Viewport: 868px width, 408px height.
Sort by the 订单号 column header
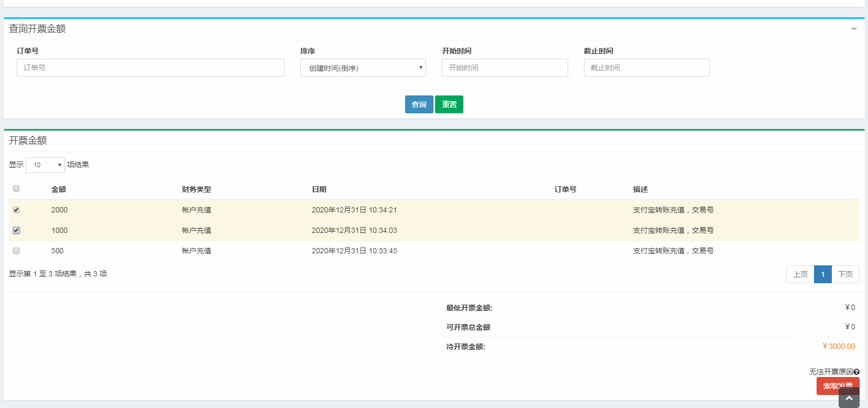click(x=566, y=189)
